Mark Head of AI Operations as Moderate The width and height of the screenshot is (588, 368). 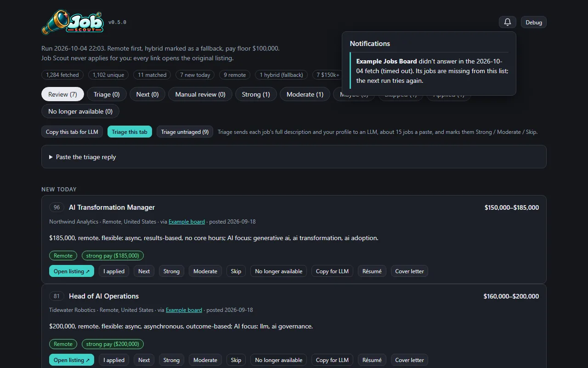point(205,360)
